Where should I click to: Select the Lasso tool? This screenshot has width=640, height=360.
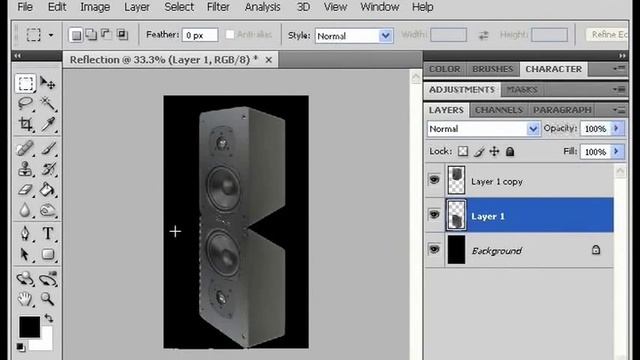point(25,104)
